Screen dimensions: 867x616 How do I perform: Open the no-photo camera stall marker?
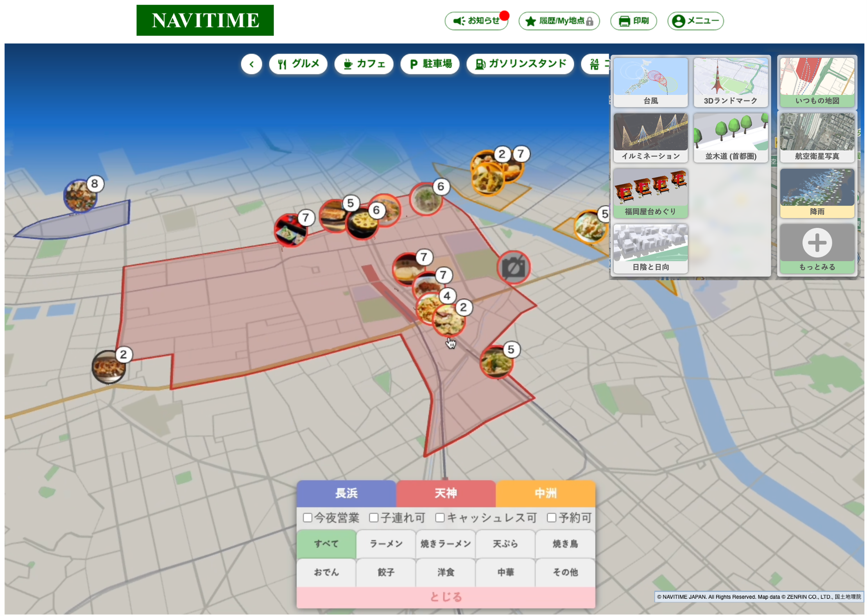514,268
